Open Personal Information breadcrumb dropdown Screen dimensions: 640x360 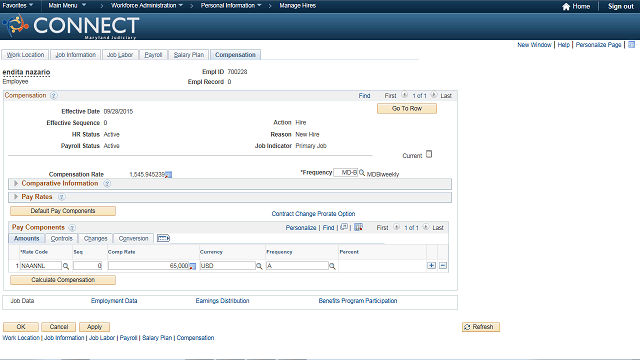point(231,6)
